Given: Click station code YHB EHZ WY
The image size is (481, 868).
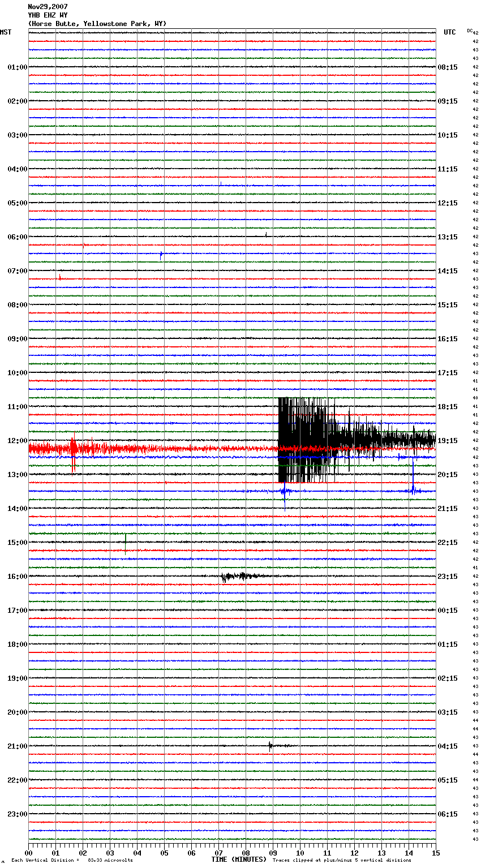Looking at the screenshot, I should click(x=48, y=15).
